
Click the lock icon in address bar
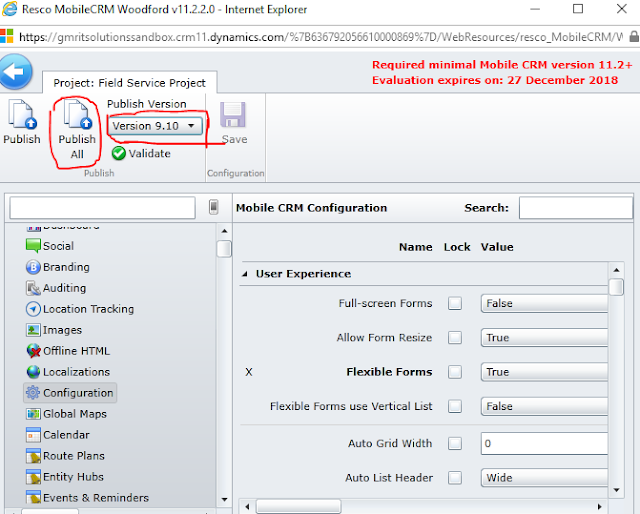click(634, 37)
